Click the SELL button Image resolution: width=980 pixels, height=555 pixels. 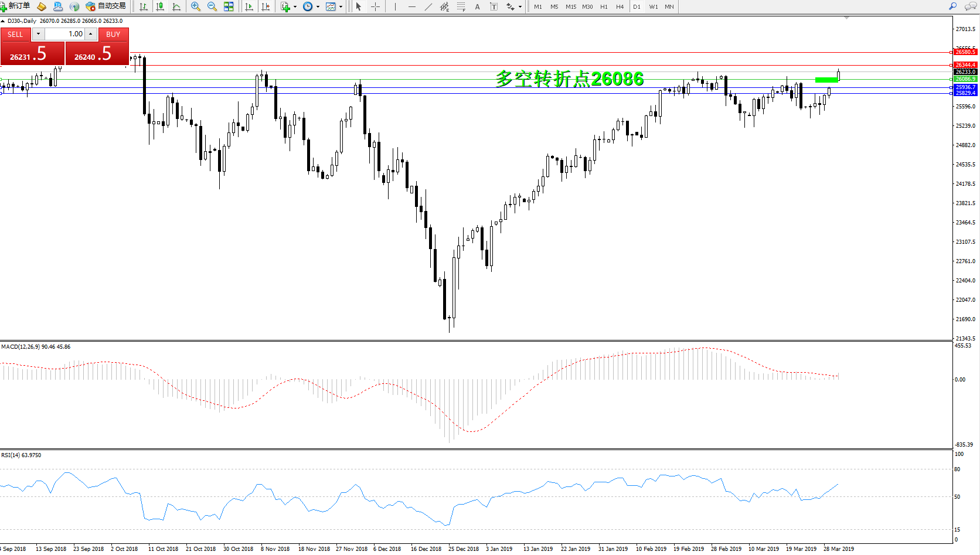(x=15, y=35)
